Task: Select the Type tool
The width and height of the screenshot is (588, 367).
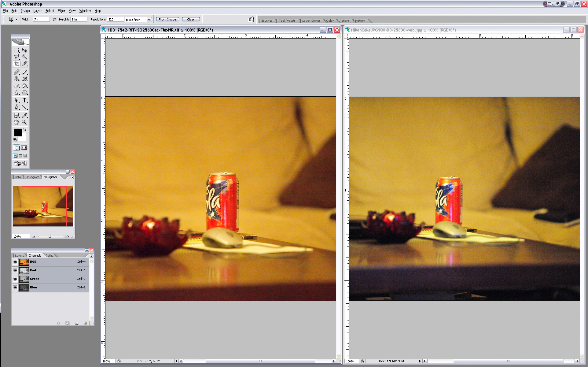Action: [x=24, y=100]
